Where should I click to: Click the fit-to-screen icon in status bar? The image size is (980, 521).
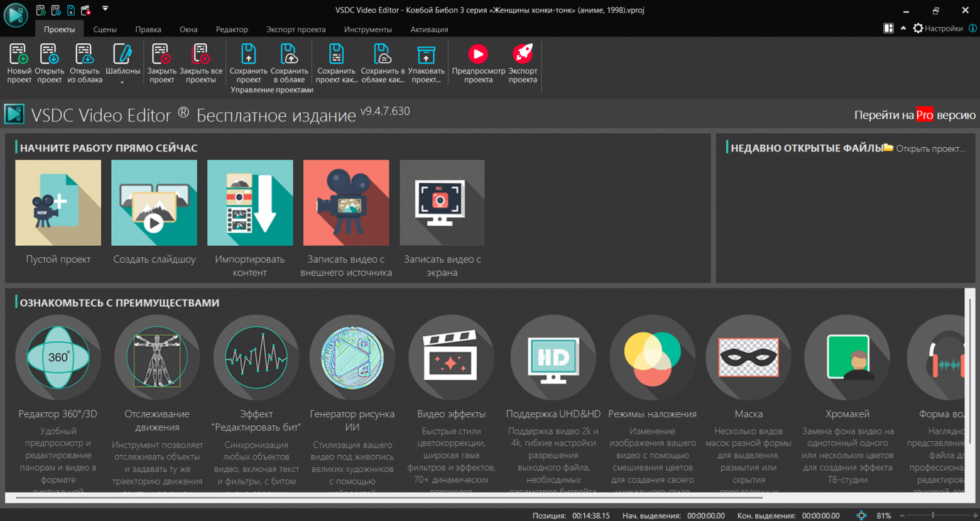[861, 515]
